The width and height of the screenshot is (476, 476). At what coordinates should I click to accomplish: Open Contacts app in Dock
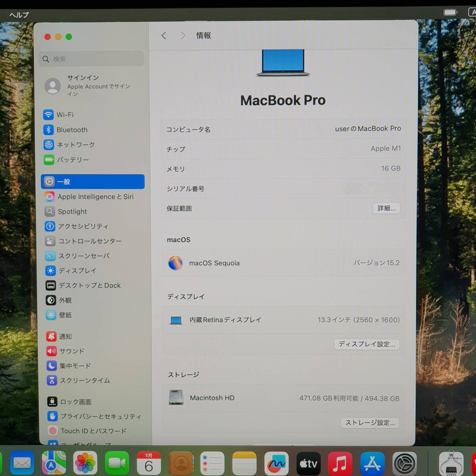[181, 463]
